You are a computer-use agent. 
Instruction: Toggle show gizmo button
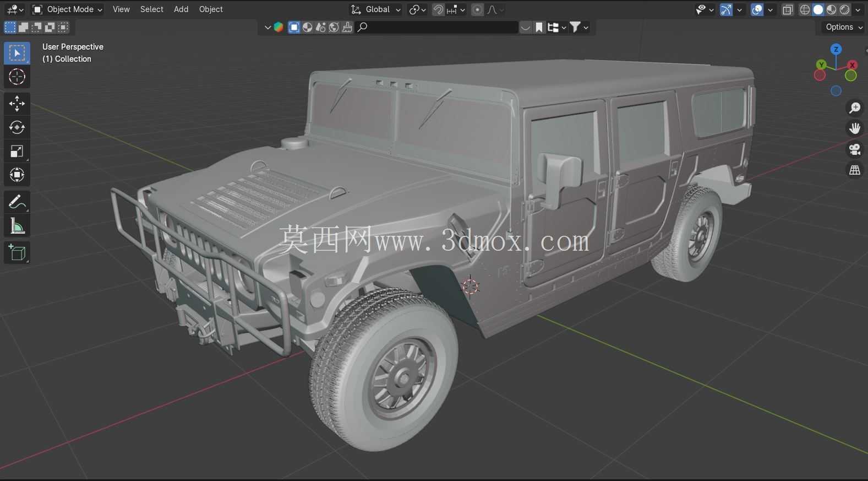pyautogui.click(x=727, y=9)
